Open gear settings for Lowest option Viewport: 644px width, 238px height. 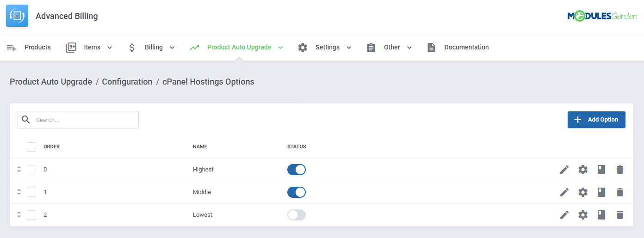pyautogui.click(x=583, y=215)
